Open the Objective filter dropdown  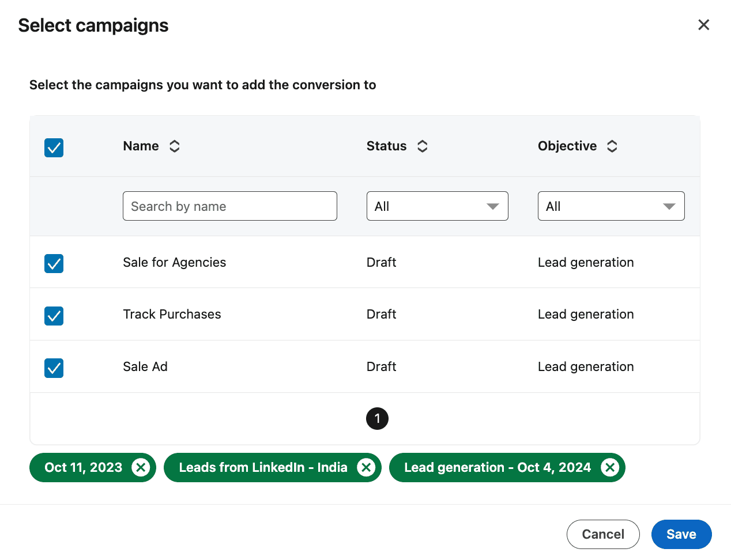click(x=611, y=206)
